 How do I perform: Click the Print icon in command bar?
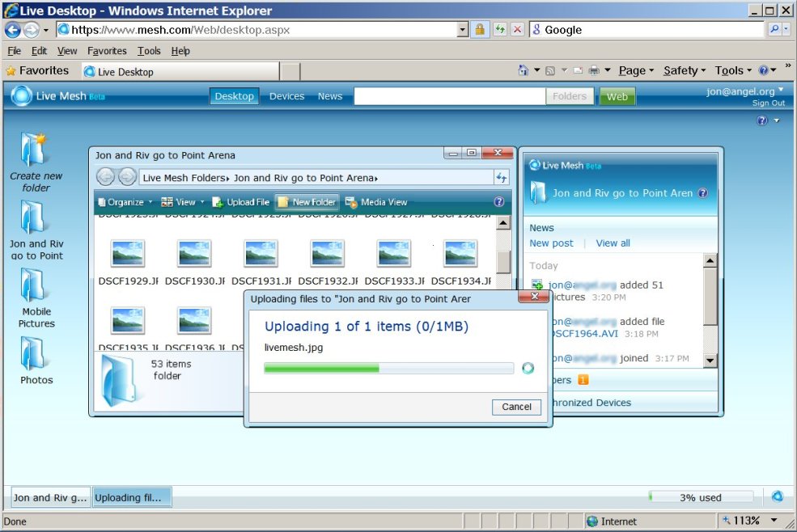pyautogui.click(x=593, y=70)
